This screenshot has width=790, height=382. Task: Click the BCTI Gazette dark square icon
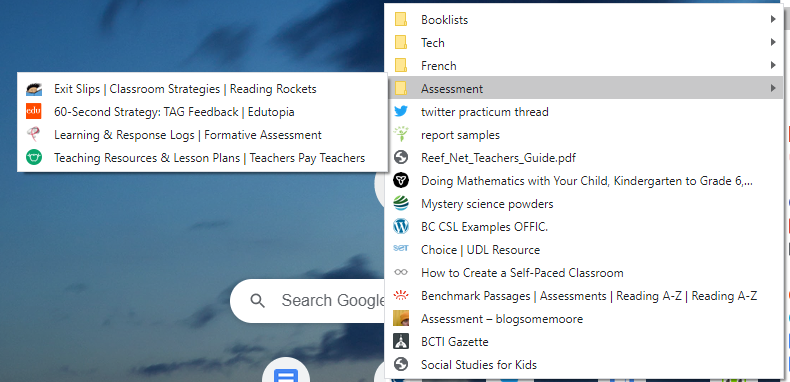401,342
